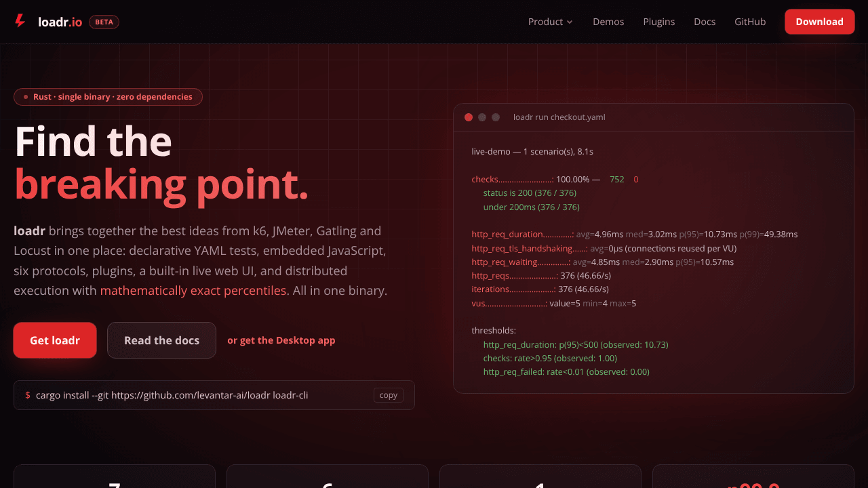Click the BETA badge beside the logo
This screenshot has height=488, width=868.
click(x=104, y=22)
